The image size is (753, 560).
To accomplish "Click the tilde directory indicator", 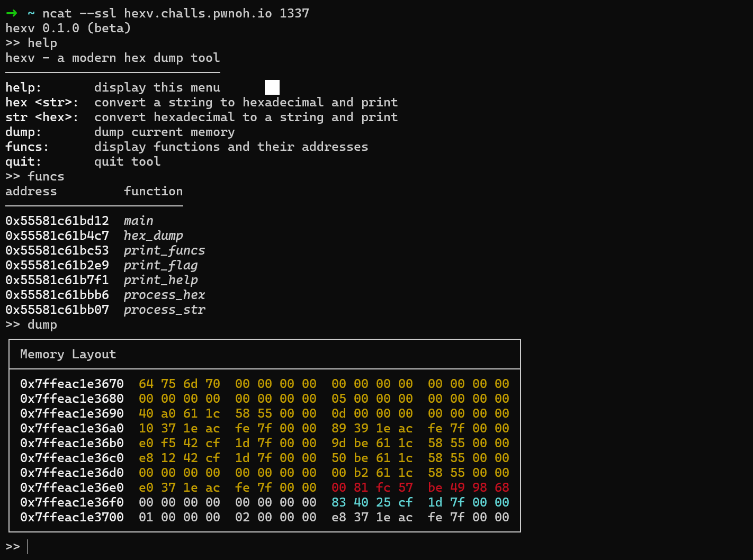I will 31,13.
